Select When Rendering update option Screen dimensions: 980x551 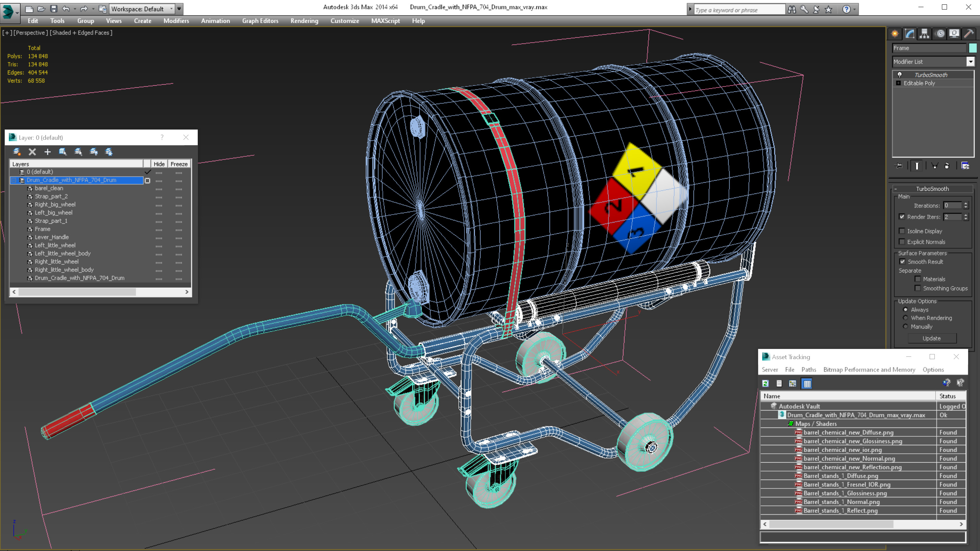pyautogui.click(x=905, y=318)
